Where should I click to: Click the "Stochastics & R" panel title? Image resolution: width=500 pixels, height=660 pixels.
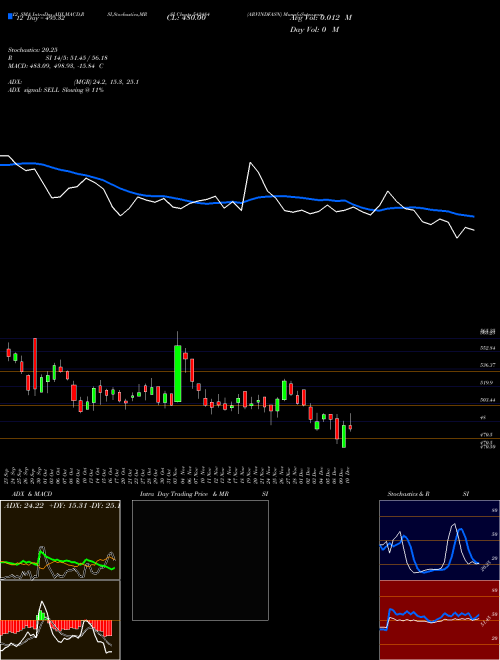click(408, 494)
